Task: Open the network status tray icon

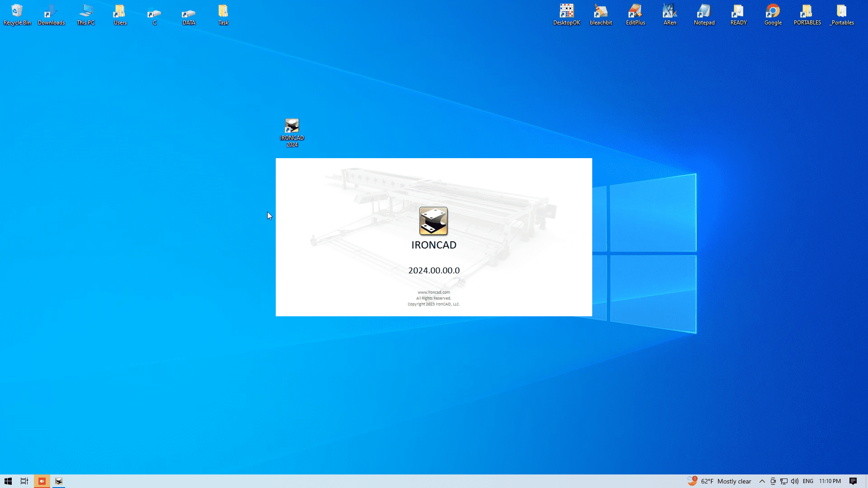Action: (784, 481)
